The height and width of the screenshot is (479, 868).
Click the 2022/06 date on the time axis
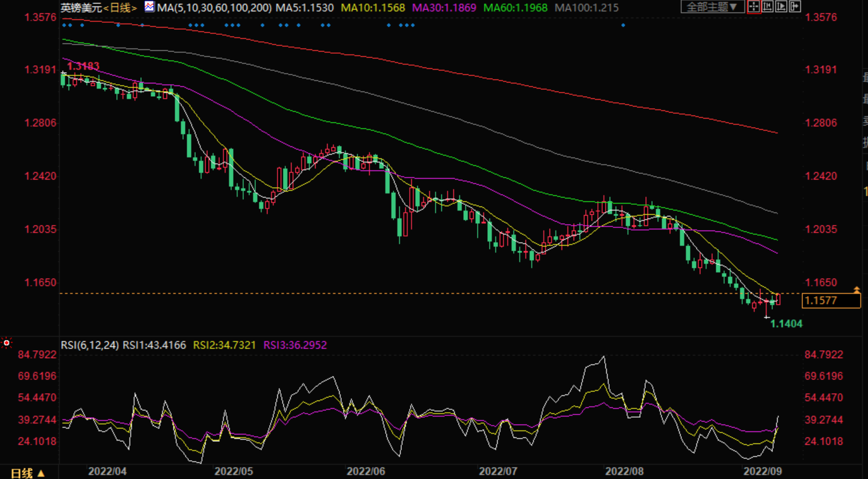[366, 472]
